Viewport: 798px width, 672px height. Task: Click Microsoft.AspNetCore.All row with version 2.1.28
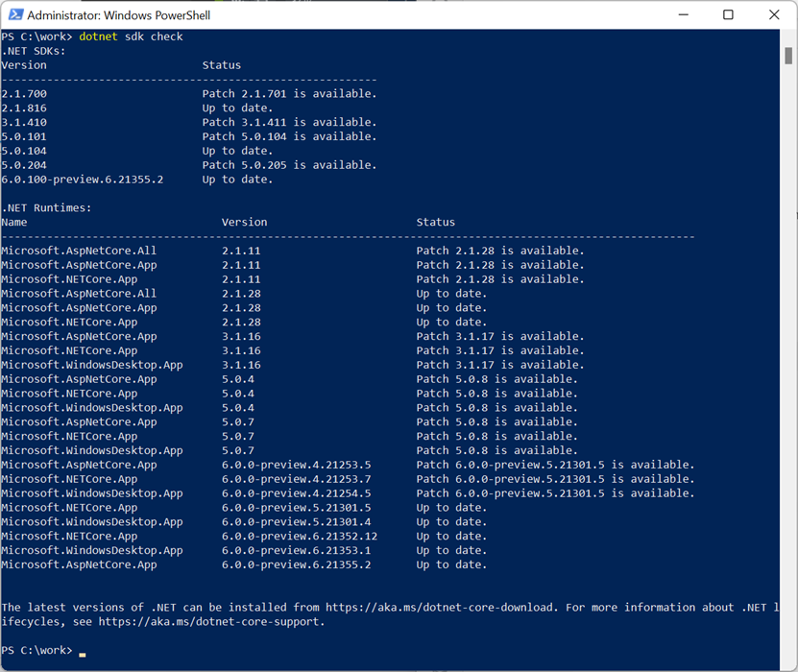click(244, 293)
